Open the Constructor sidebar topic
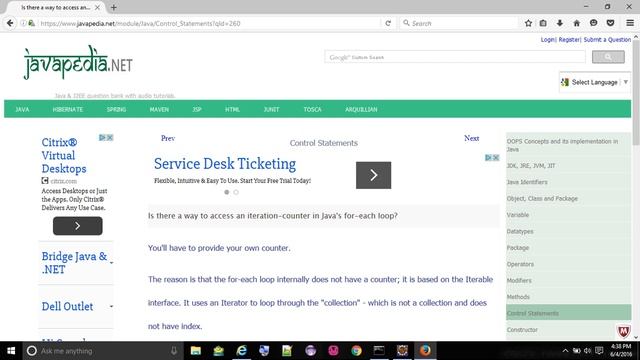 tap(522, 329)
